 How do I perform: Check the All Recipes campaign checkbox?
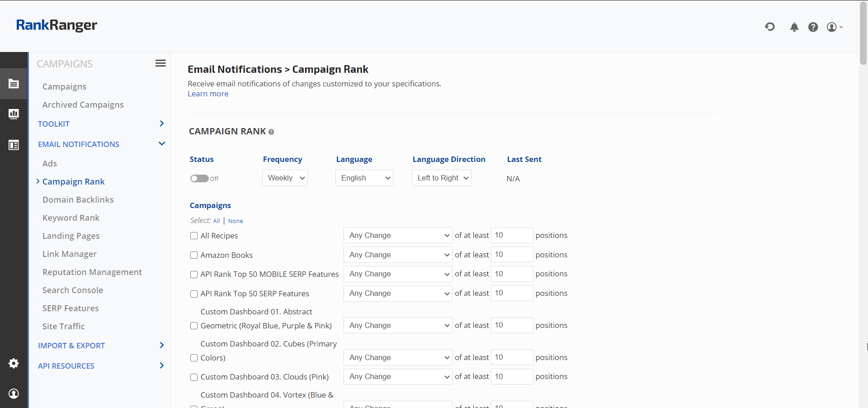194,236
